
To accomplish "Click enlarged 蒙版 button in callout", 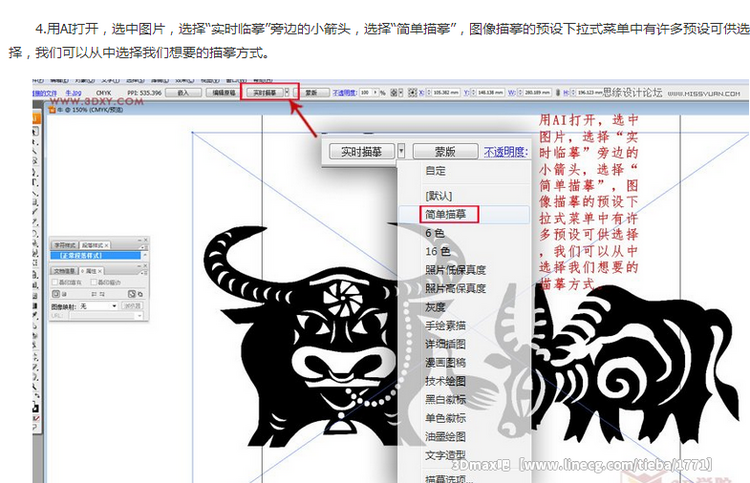I will coord(445,152).
